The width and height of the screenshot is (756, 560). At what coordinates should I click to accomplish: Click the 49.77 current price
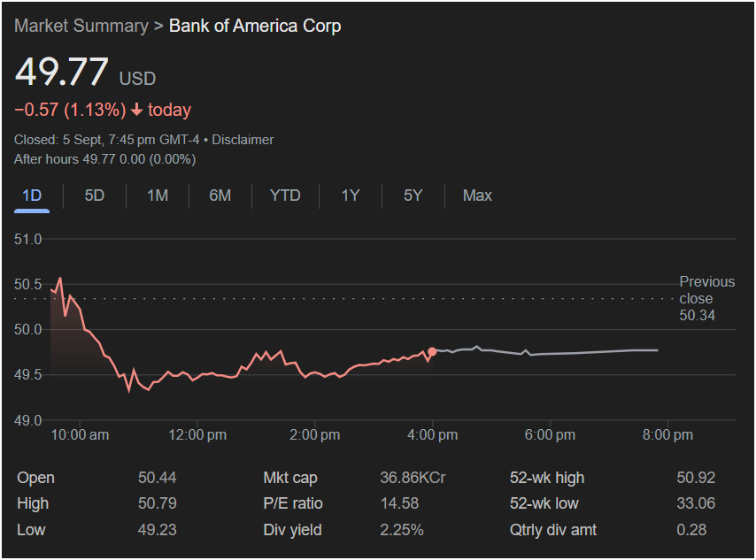pyautogui.click(x=62, y=72)
